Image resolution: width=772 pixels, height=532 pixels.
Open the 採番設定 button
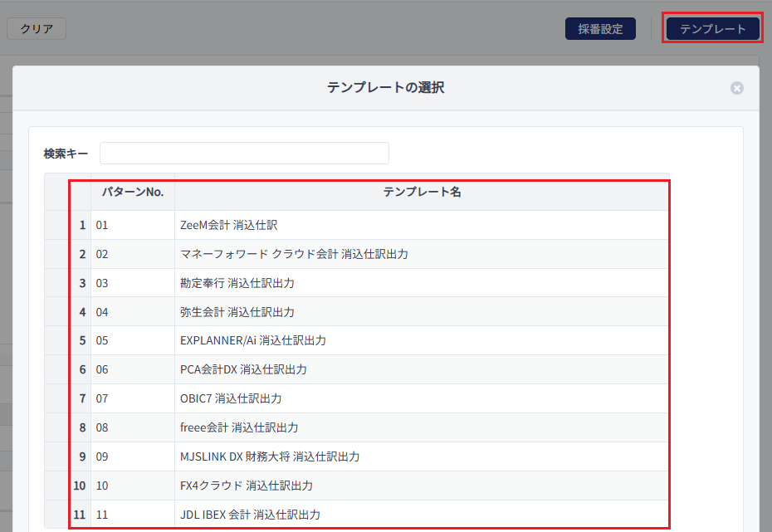click(600, 28)
